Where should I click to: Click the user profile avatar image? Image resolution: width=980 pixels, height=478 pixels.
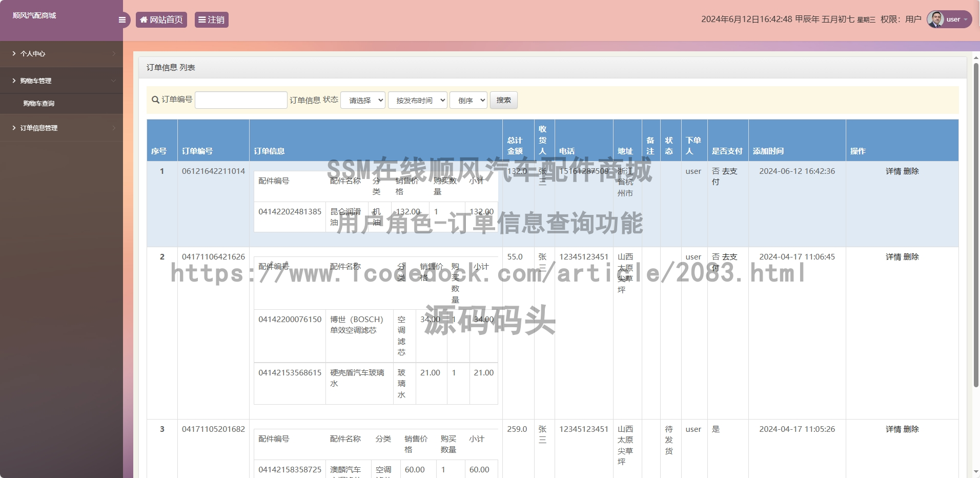tap(935, 19)
